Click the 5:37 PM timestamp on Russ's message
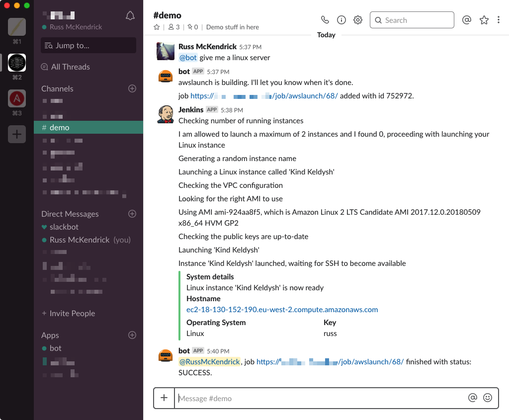The image size is (509, 420). (251, 47)
